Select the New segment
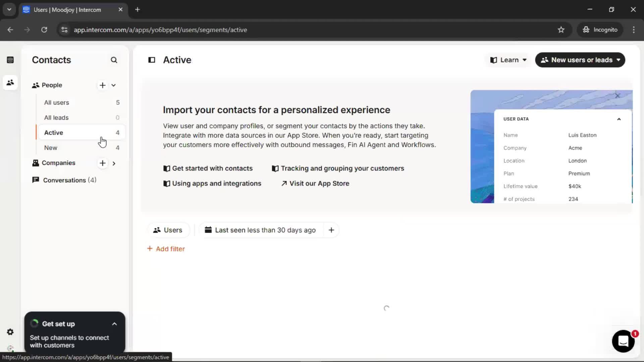644x362 pixels. coord(82,148)
